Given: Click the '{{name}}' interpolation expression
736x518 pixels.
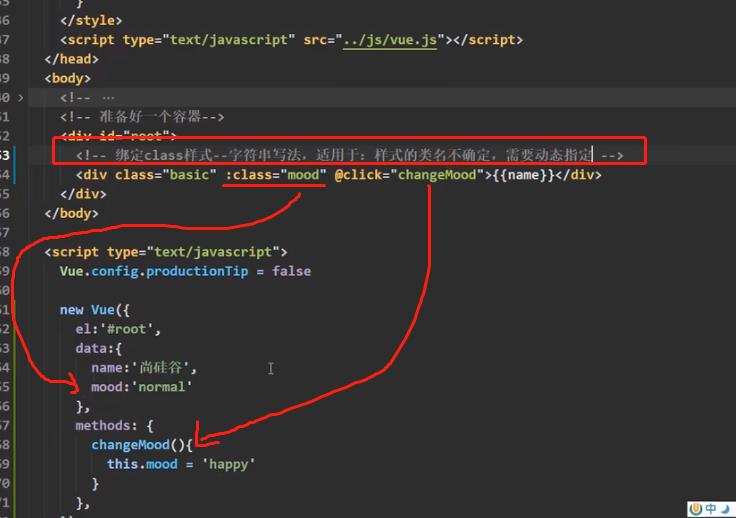Looking at the screenshot, I should pyautogui.click(x=524, y=175).
